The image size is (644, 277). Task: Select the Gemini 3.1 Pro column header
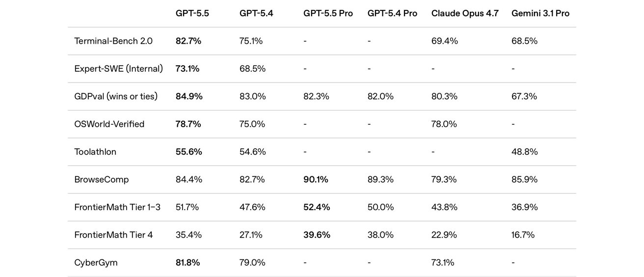[x=540, y=13]
